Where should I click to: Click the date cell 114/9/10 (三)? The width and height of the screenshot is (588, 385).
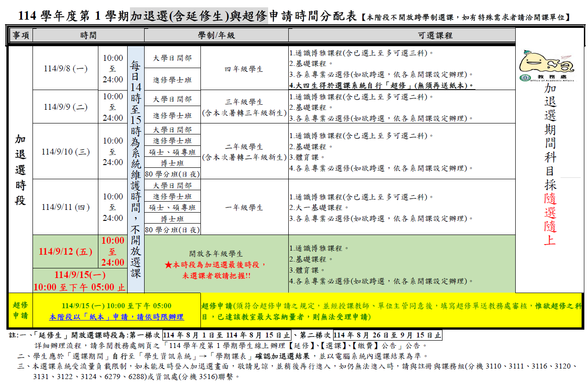[65, 151]
